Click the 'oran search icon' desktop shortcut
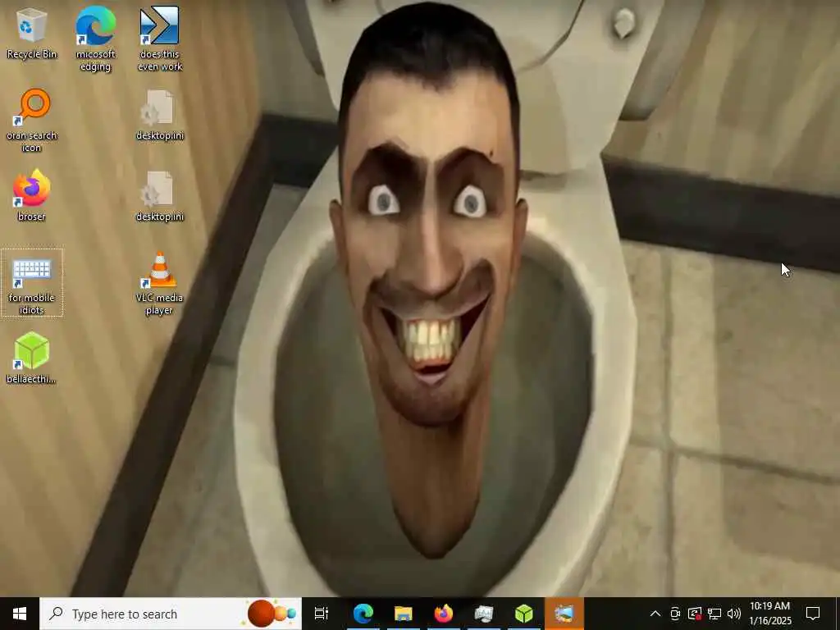Screen dimensions: 840x630 pos(32,120)
